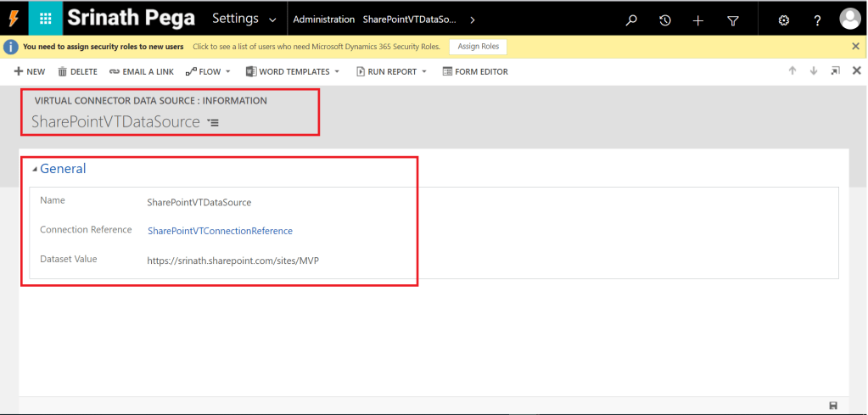Click the Assign Roles button
This screenshot has height=415, width=868.
tap(479, 47)
